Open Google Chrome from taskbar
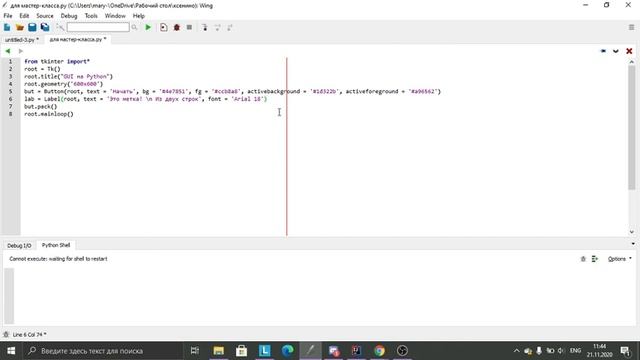 (380, 351)
